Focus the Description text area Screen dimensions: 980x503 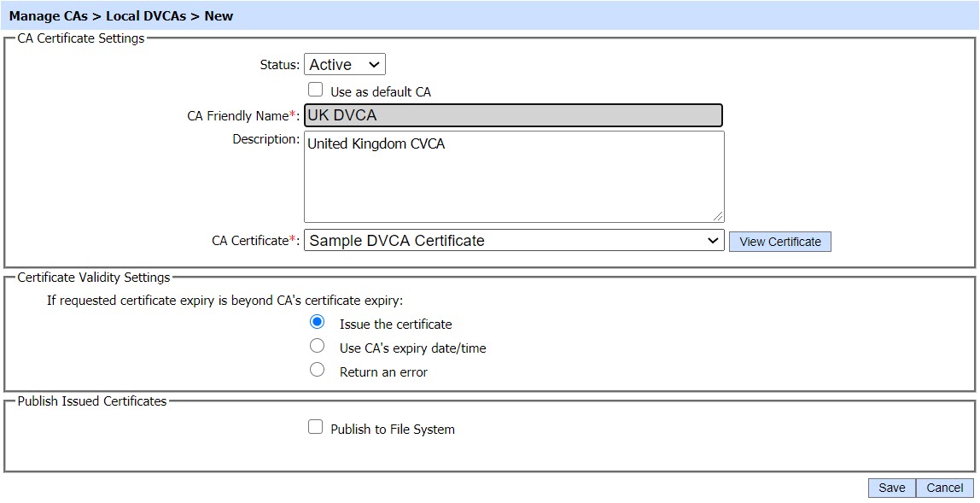pos(513,176)
